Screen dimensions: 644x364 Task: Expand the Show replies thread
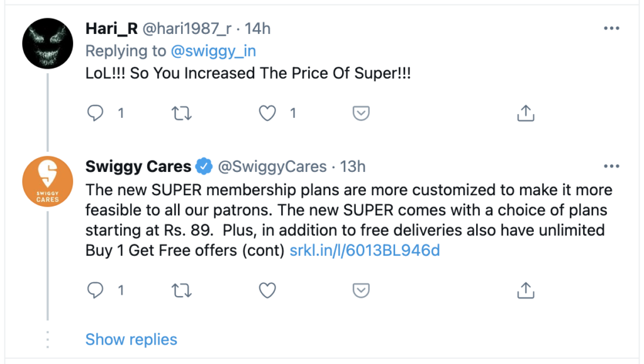tap(131, 339)
